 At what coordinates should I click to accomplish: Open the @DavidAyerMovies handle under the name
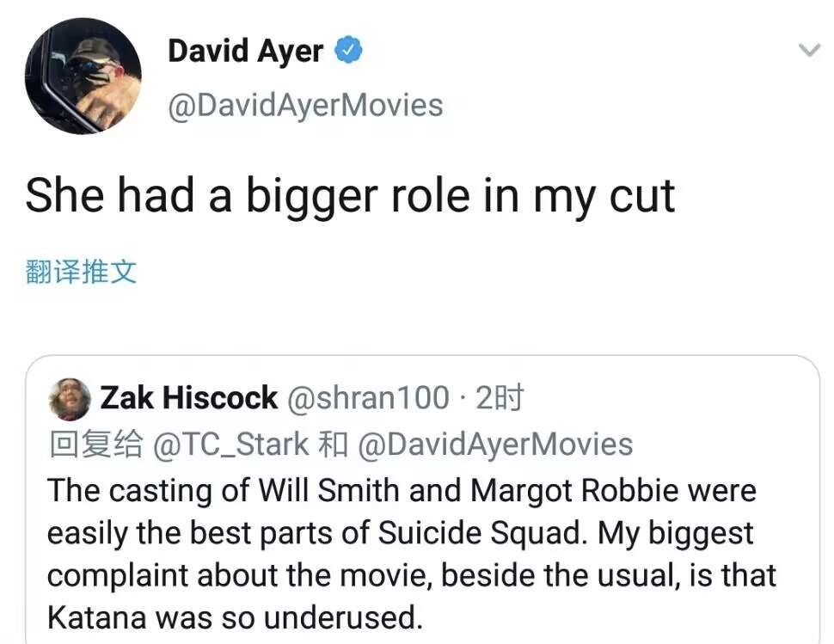pos(305,105)
